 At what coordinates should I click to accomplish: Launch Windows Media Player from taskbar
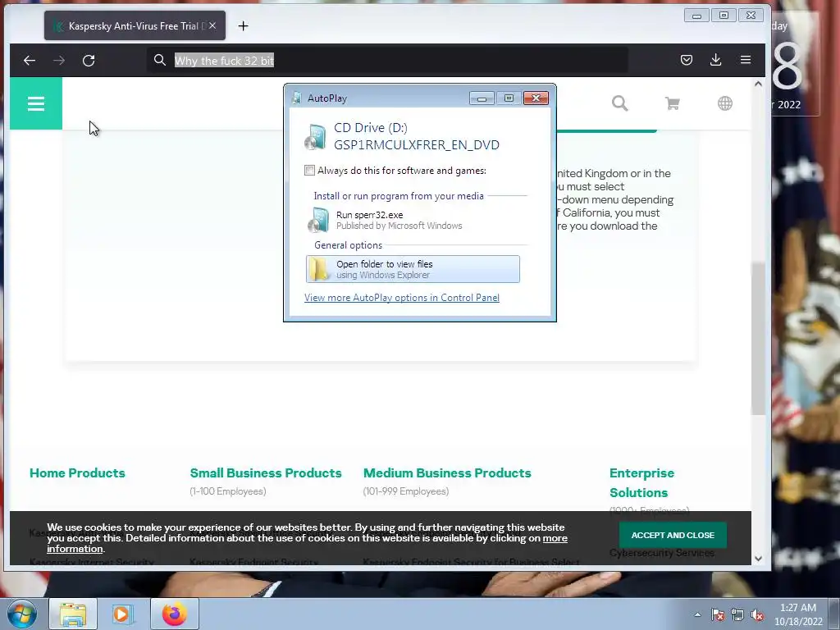tap(123, 614)
